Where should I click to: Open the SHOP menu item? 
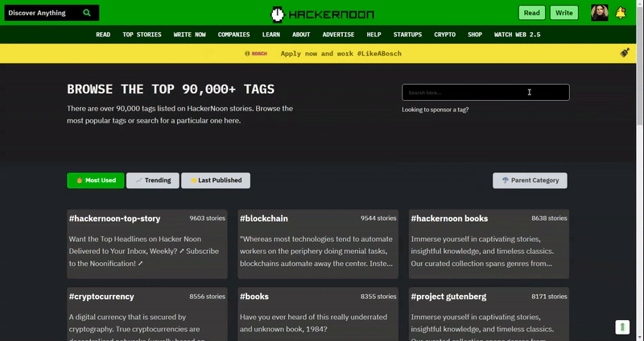[475, 35]
